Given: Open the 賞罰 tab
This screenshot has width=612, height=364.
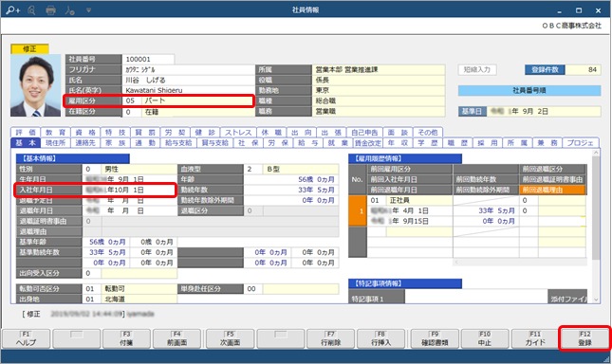Looking at the screenshot, I should [x=144, y=133].
